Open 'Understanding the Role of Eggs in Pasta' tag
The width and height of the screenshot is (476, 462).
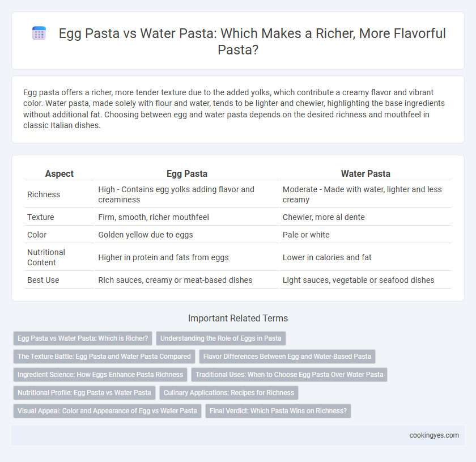click(x=220, y=338)
